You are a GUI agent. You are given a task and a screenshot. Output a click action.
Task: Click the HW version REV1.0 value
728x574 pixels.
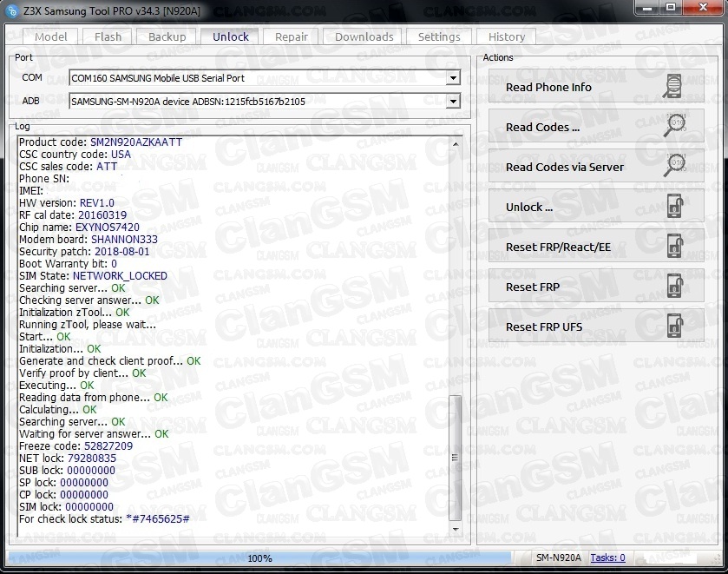(x=97, y=203)
